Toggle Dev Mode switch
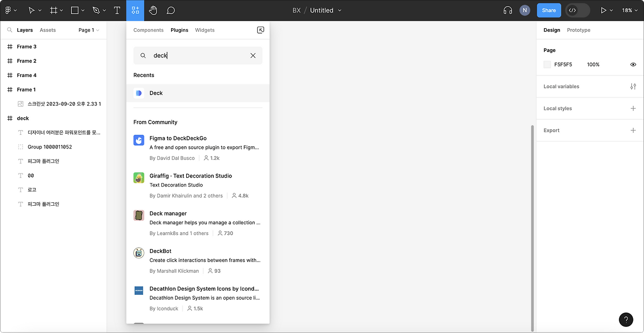The image size is (644, 333). tap(578, 10)
